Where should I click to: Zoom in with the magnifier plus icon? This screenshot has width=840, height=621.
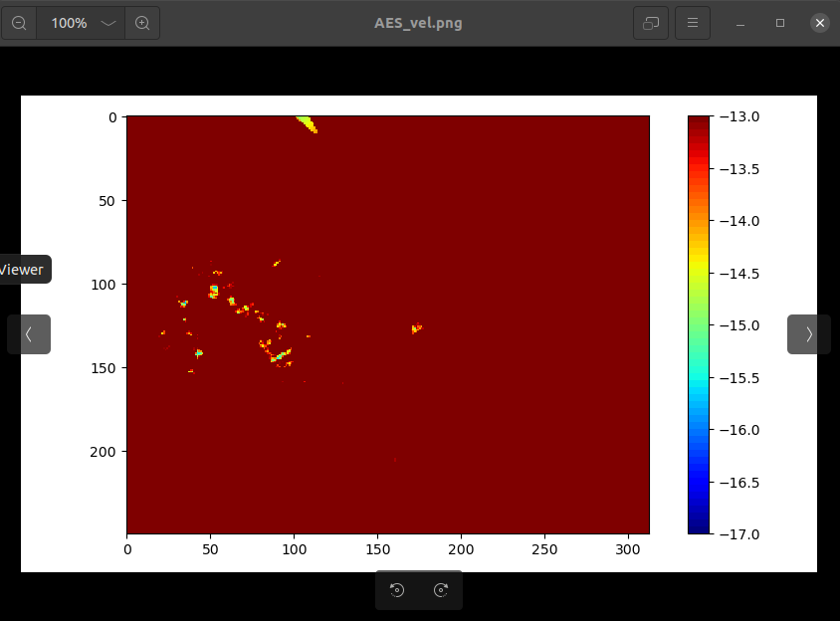click(142, 23)
